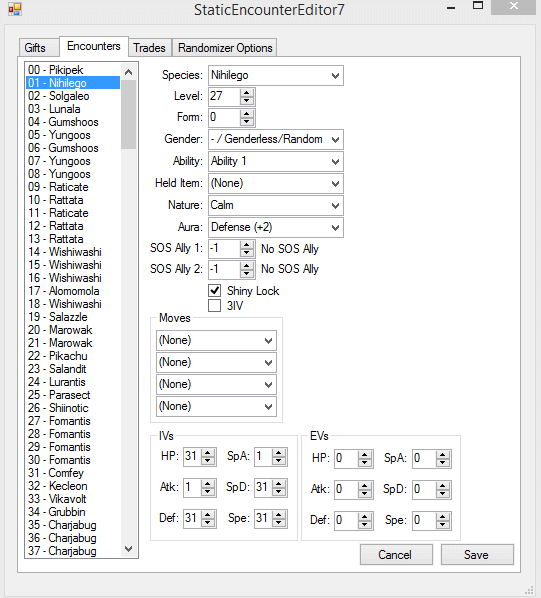Decrease the Level value with down arrow
This screenshot has width=541, height=598.
tap(247, 101)
